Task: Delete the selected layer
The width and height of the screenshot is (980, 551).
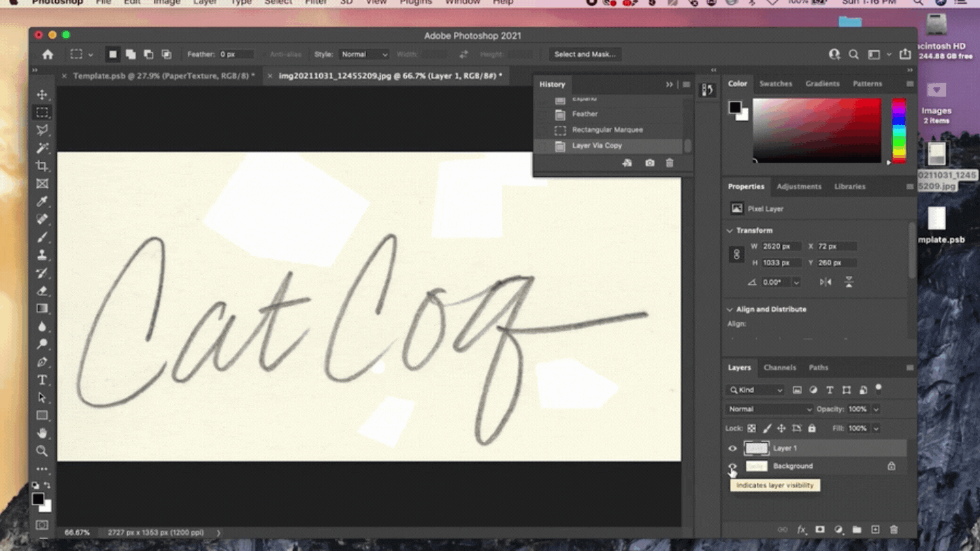Action: [x=894, y=529]
